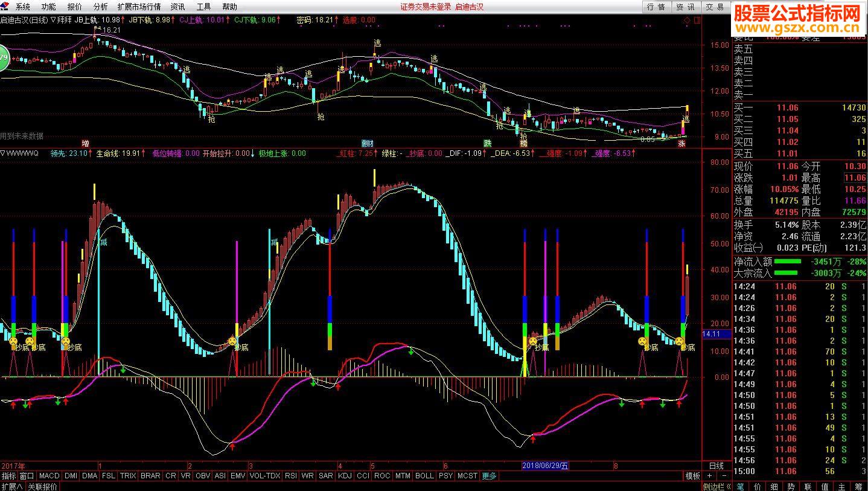
Task: Click the 交易 button at top right
Action: coord(715,7)
